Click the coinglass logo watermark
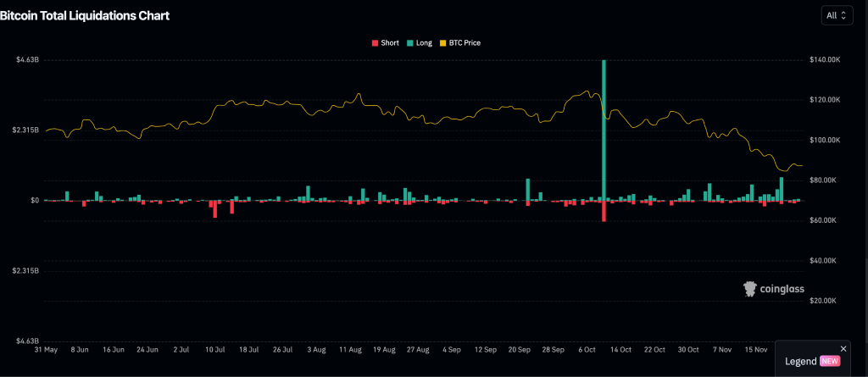The width and height of the screenshot is (868, 377). [771, 290]
